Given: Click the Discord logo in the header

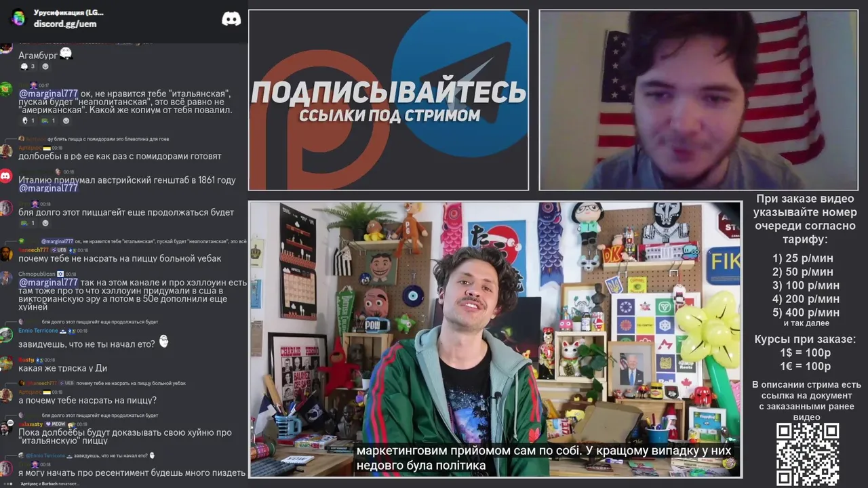Looking at the screenshot, I should point(231,19).
